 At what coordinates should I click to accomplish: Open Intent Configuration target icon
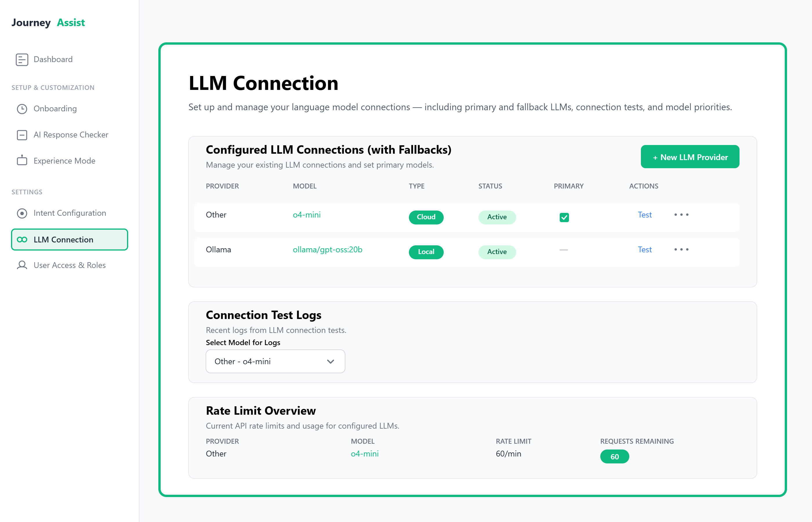click(22, 213)
